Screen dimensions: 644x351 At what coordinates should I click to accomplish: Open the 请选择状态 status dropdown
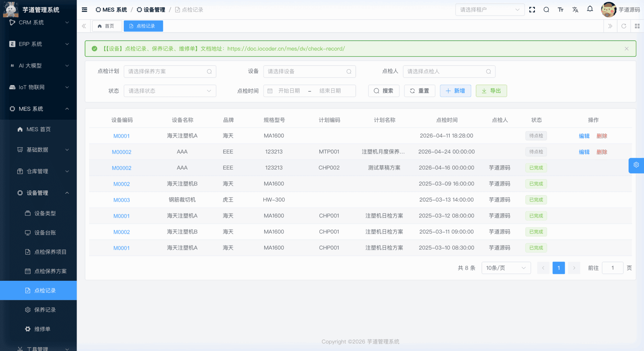170,91
